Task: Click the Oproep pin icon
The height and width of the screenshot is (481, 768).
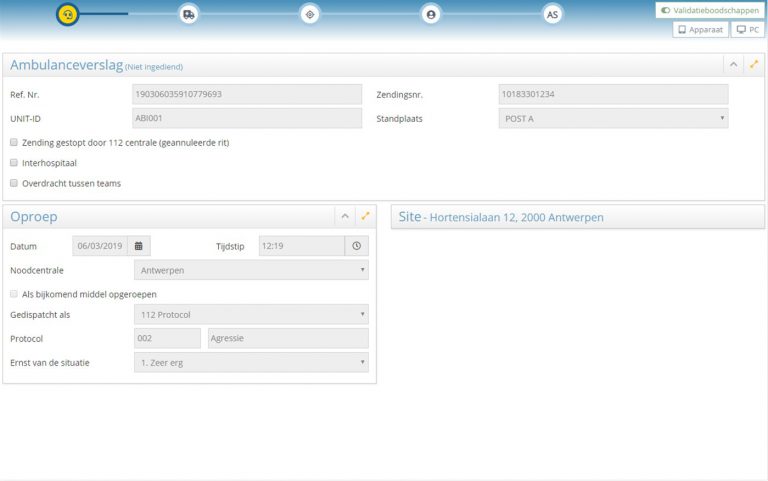Action: 365,216
